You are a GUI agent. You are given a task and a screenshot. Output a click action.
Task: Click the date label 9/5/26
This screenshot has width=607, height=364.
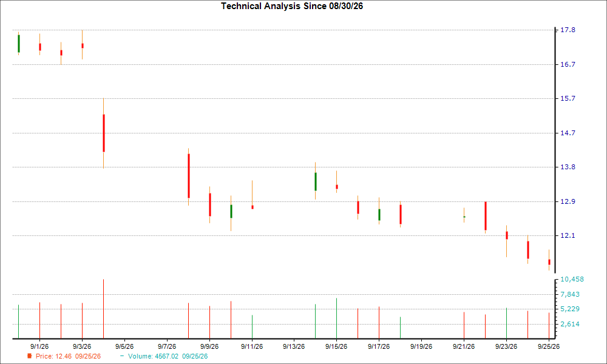coord(124,346)
